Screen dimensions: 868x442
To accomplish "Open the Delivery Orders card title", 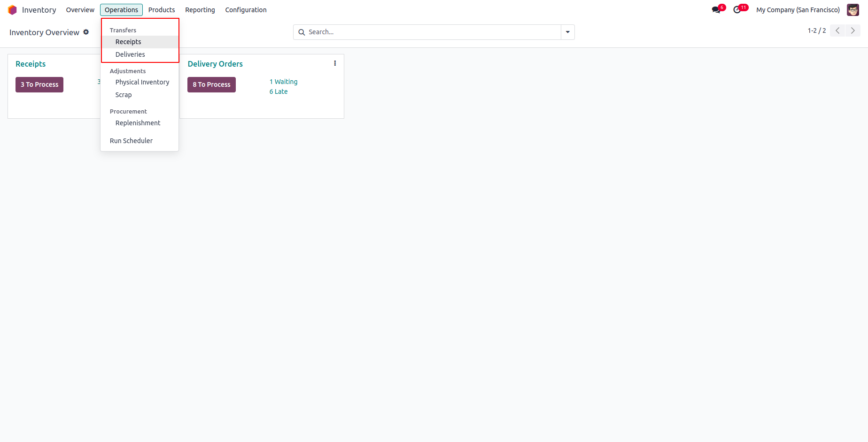I will click(x=215, y=64).
